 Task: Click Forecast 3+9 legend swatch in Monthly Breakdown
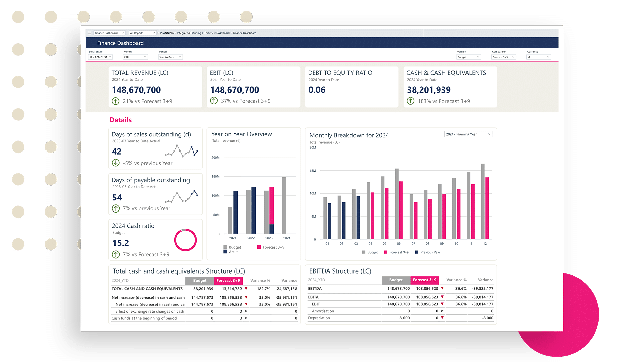tap(386, 252)
